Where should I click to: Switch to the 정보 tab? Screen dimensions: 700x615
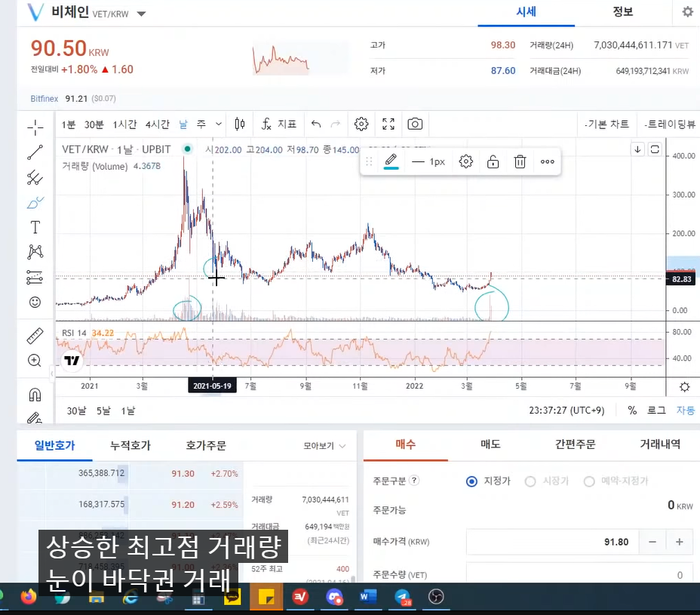(623, 12)
